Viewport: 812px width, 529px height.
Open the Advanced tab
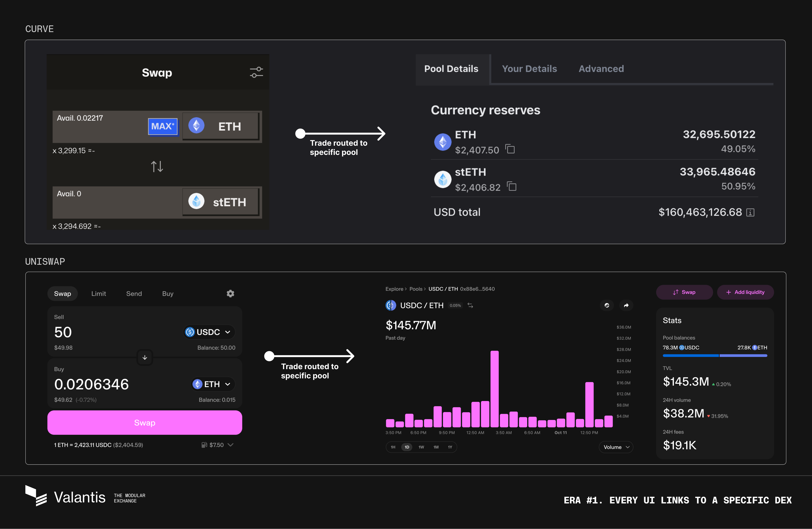(x=601, y=69)
